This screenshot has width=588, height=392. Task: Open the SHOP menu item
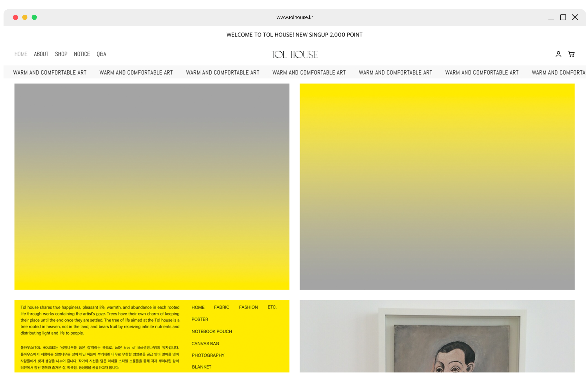(61, 54)
